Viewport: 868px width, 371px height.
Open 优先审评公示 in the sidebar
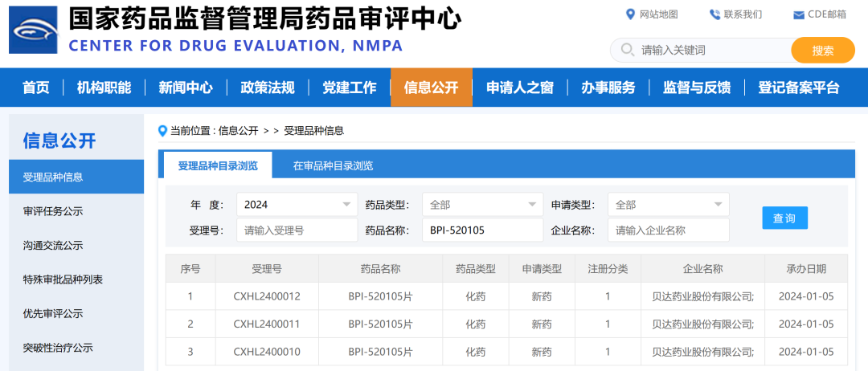tap(53, 313)
